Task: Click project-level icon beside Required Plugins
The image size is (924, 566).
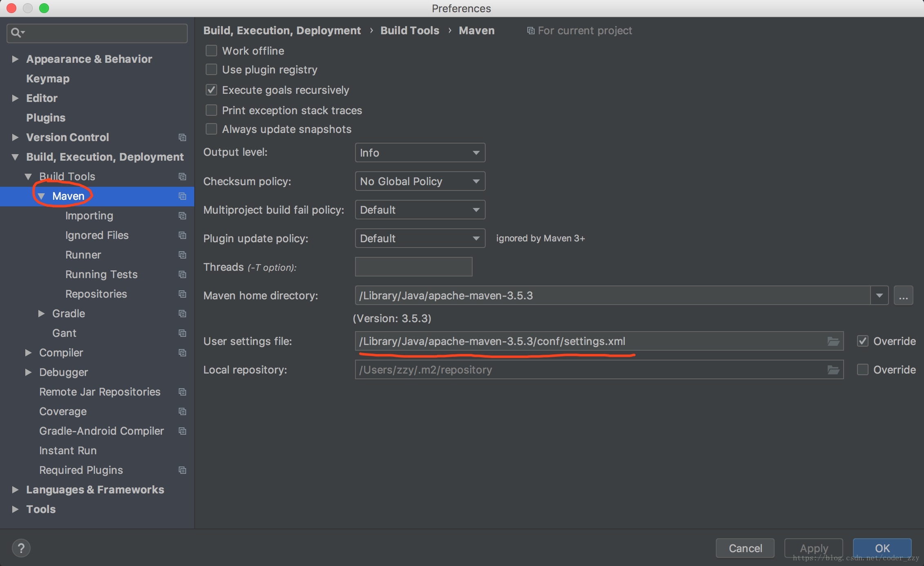Action: point(182,470)
